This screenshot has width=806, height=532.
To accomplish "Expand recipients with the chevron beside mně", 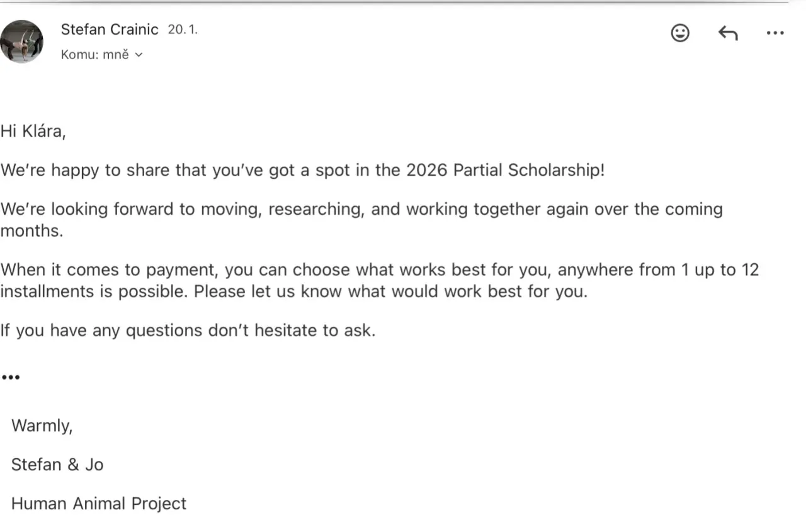I will coord(139,55).
